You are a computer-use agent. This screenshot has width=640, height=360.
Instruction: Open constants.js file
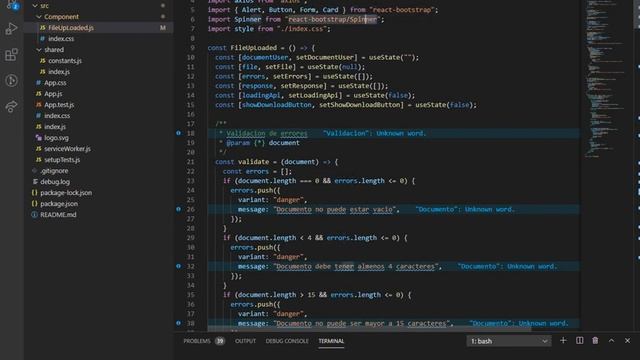(65, 61)
